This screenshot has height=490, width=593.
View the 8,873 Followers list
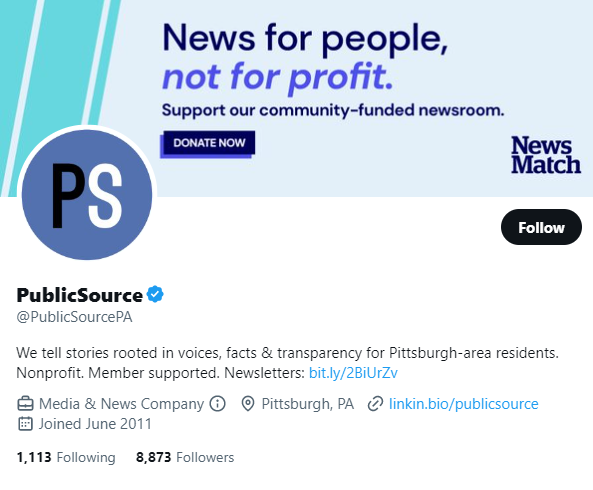pos(185,457)
